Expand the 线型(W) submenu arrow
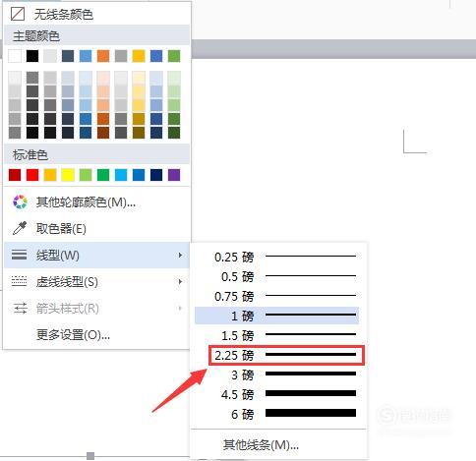Screen dimensions: 476x461 [180, 255]
